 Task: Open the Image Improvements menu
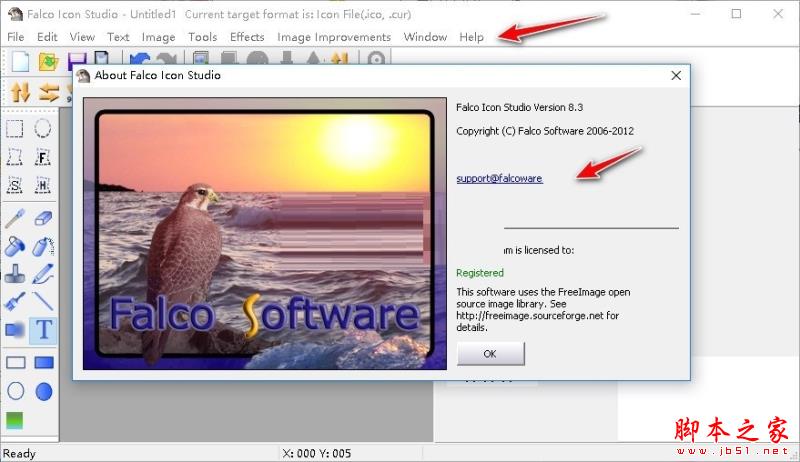coord(334,37)
